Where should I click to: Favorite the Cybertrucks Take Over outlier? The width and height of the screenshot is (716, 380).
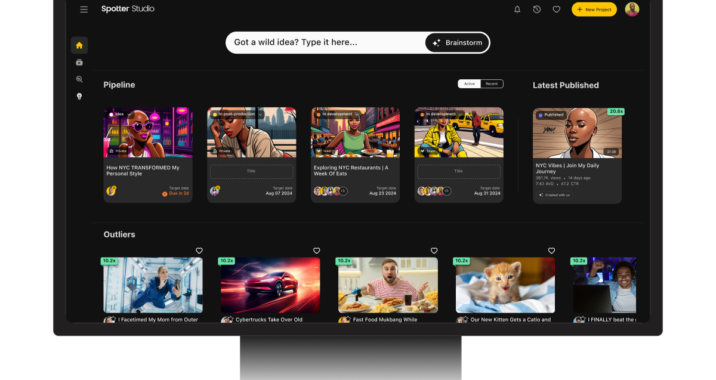tap(316, 251)
